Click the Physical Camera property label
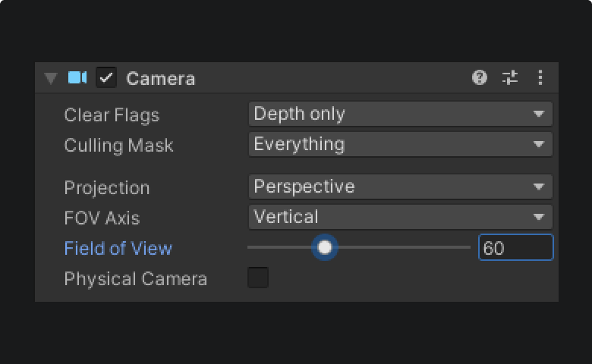The width and height of the screenshot is (592, 364). point(135,278)
